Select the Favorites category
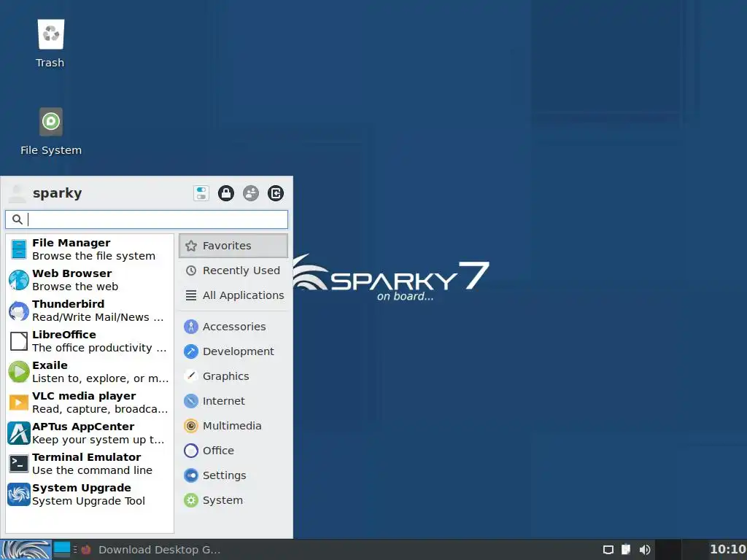 pyautogui.click(x=233, y=246)
